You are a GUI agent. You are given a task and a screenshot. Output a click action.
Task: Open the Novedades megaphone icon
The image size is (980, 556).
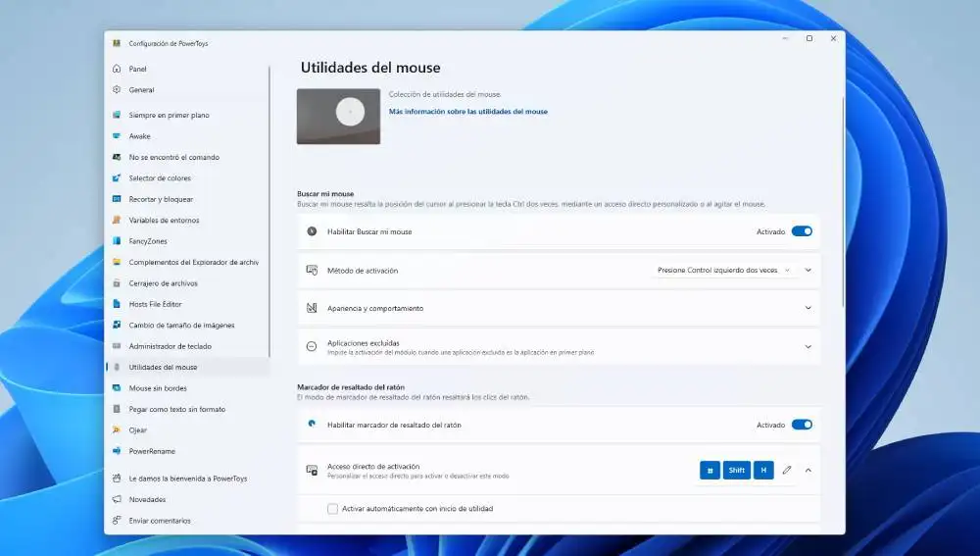[x=117, y=499]
